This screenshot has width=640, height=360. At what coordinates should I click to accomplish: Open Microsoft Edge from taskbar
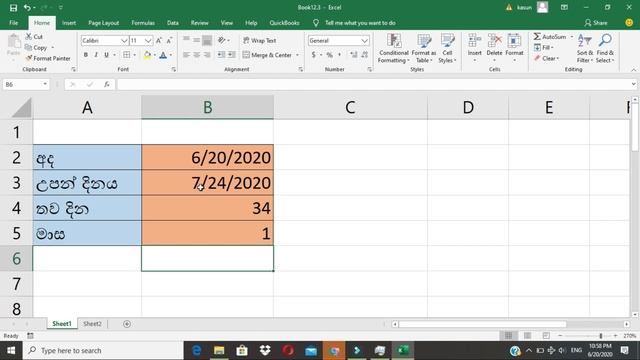pos(196,350)
